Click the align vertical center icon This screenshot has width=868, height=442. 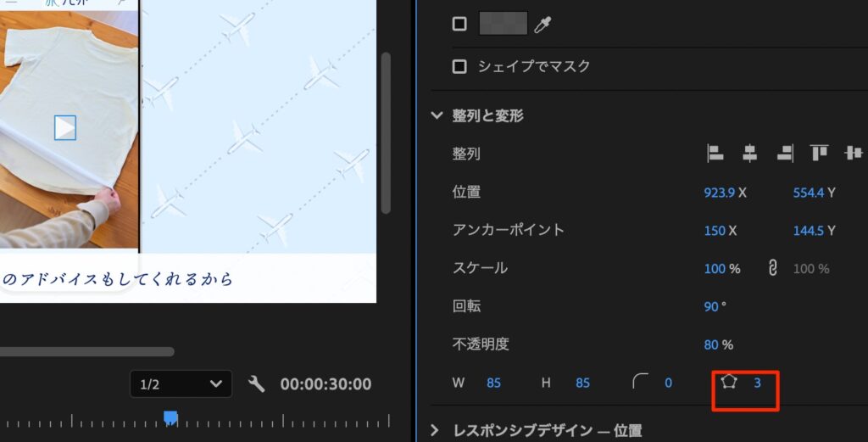pos(853,154)
